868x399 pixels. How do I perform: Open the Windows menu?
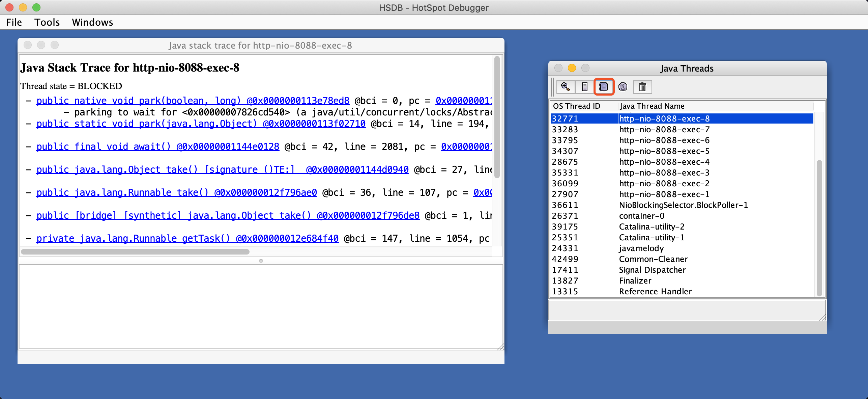tap(92, 22)
